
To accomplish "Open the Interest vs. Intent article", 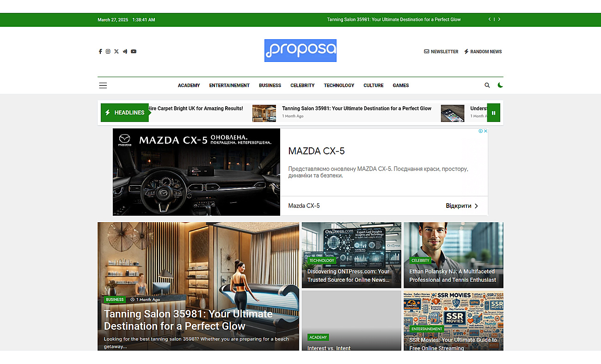I will (x=329, y=348).
